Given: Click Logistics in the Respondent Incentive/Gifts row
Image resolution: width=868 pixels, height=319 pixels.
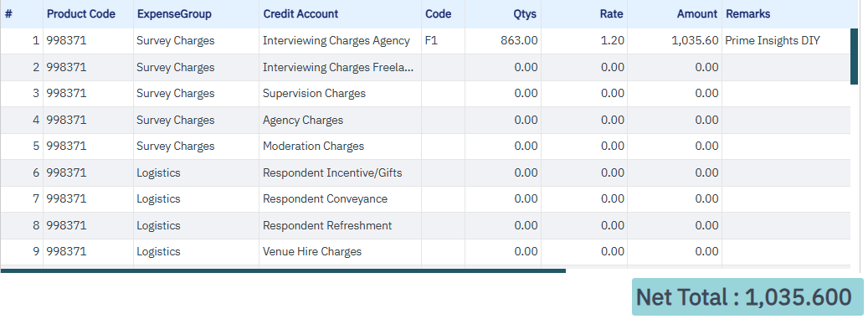Looking at the screenshot, I should pos(196,172).
